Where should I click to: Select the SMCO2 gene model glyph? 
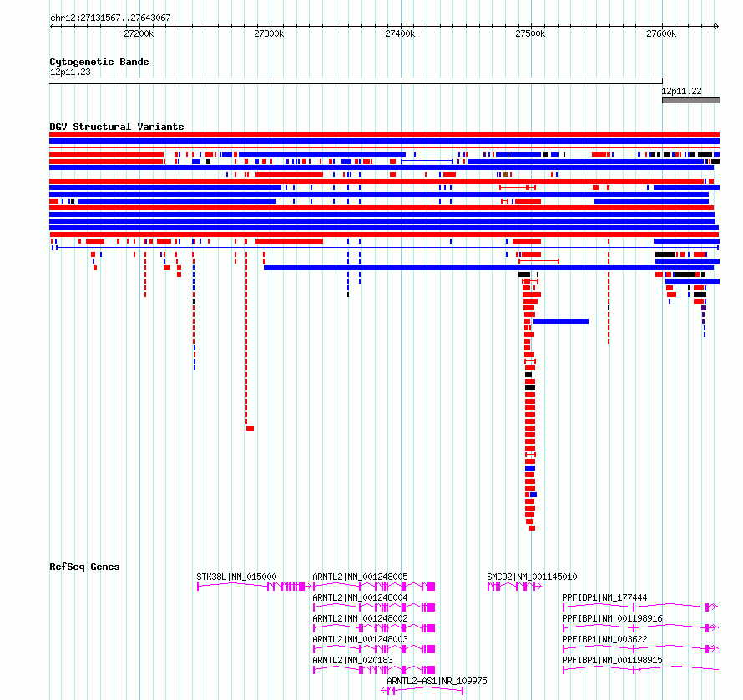(514, 587)
